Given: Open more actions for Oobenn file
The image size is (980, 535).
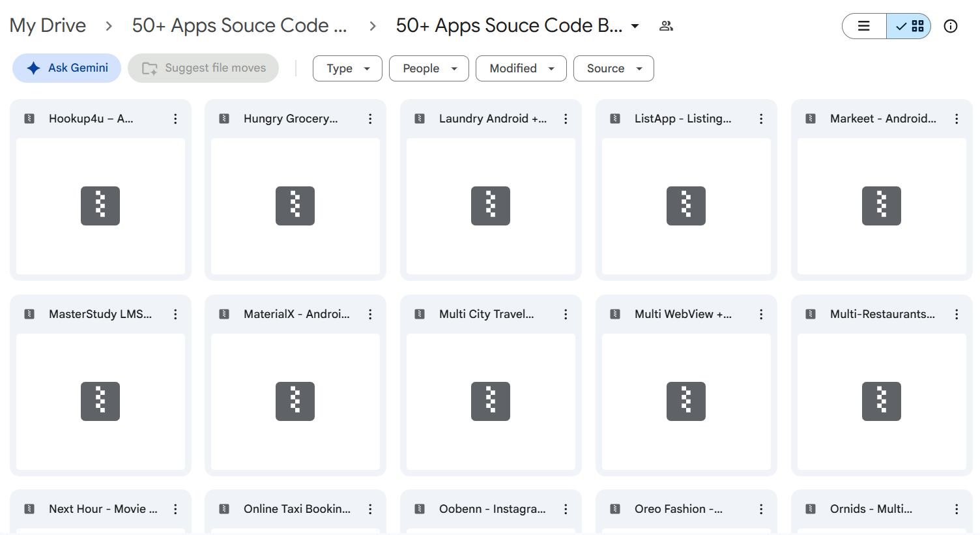Looking at the screenshot, I should click(566, 509).
